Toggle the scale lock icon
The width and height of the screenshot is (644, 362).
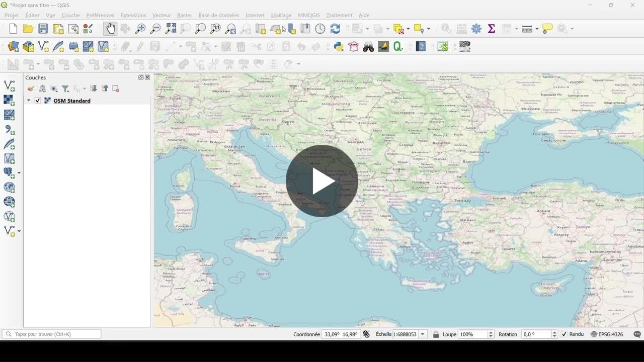[x=436, y=334]
